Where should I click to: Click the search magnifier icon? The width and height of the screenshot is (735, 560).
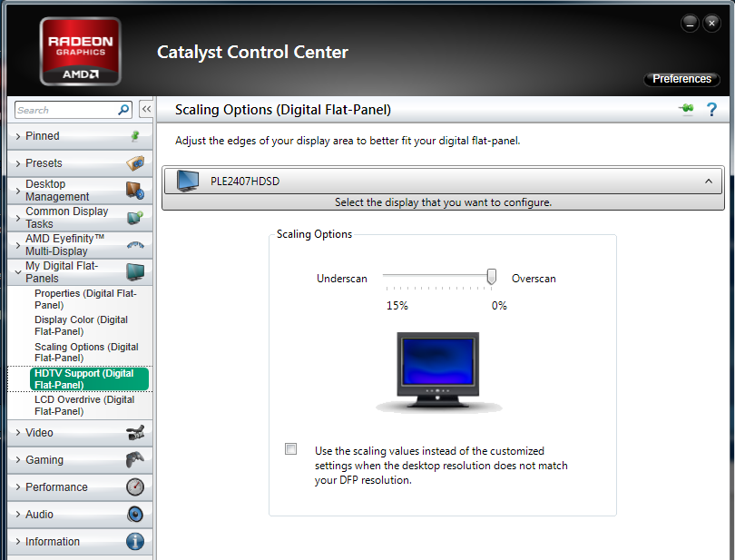click(124, 110)
